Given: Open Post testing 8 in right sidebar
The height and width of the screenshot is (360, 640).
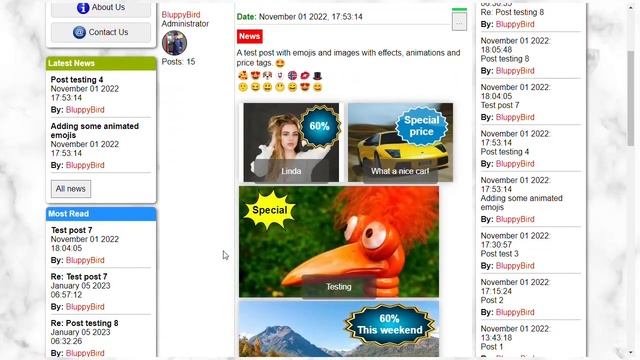Looking at the screenshot, I should click(x=505, y=59).
